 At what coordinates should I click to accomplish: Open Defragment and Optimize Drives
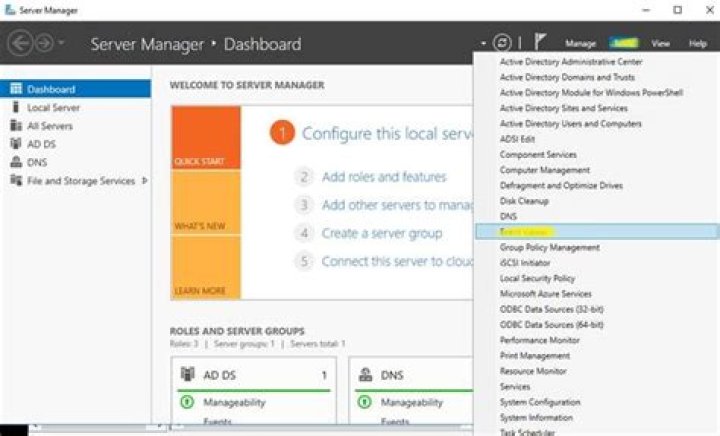561,185
